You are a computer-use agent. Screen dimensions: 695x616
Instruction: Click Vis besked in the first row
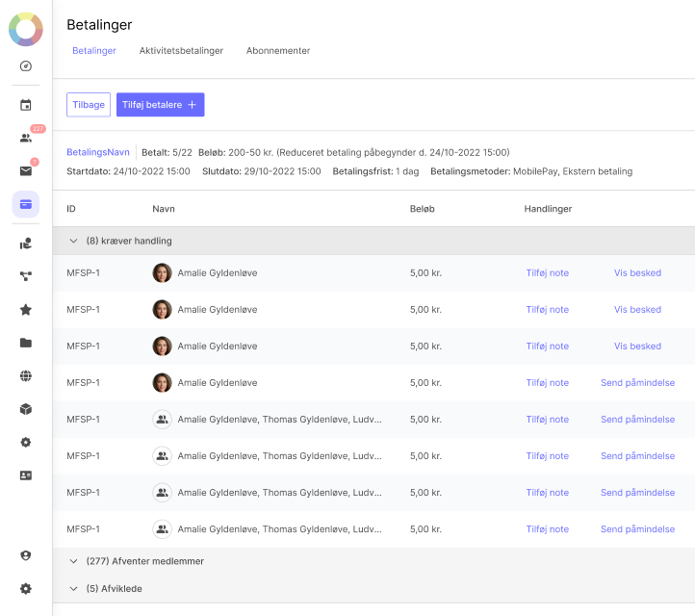pyautogui.click(x=637, y=273)
